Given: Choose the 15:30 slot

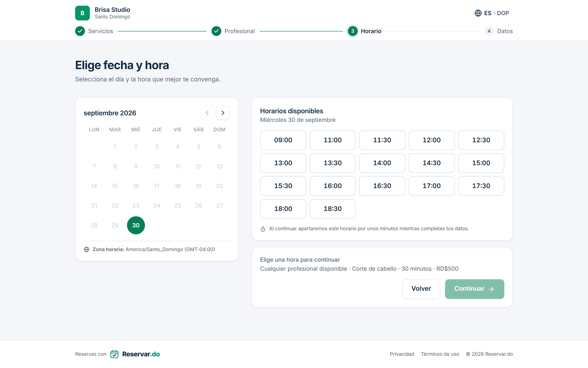Looking at the screenshot, I should tap(283, 186).
